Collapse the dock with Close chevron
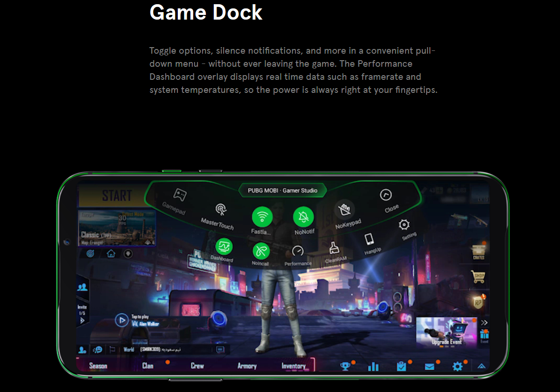 click(385, 195)
